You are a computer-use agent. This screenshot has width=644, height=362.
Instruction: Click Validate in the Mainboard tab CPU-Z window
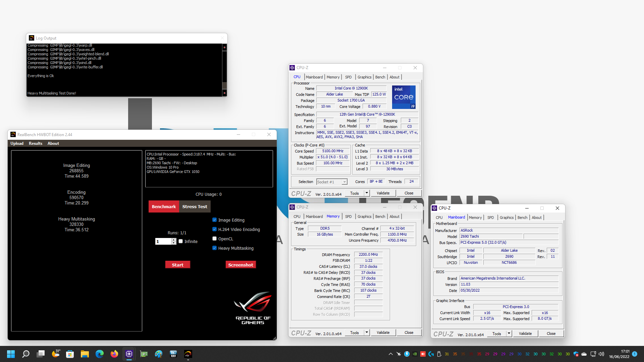525,334
